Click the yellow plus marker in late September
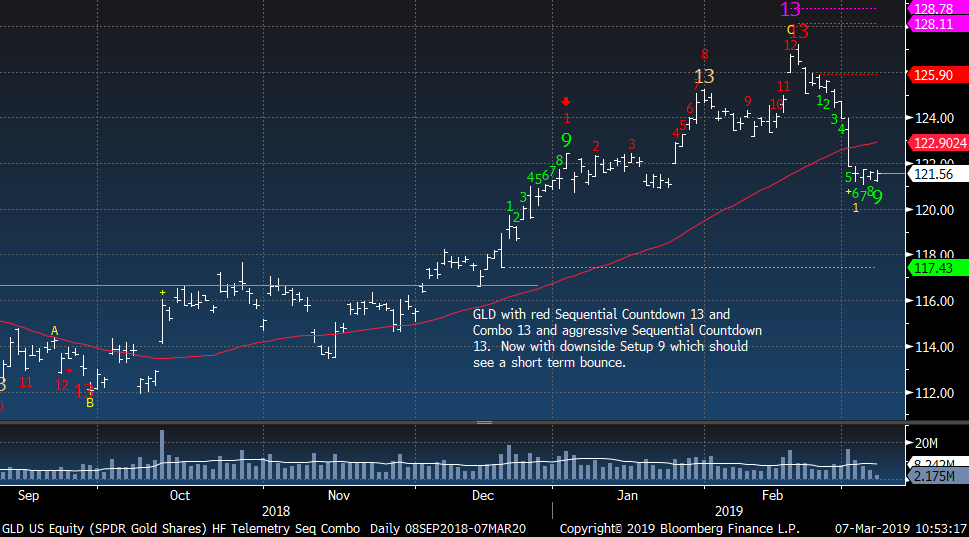 [x=163, y=293]
